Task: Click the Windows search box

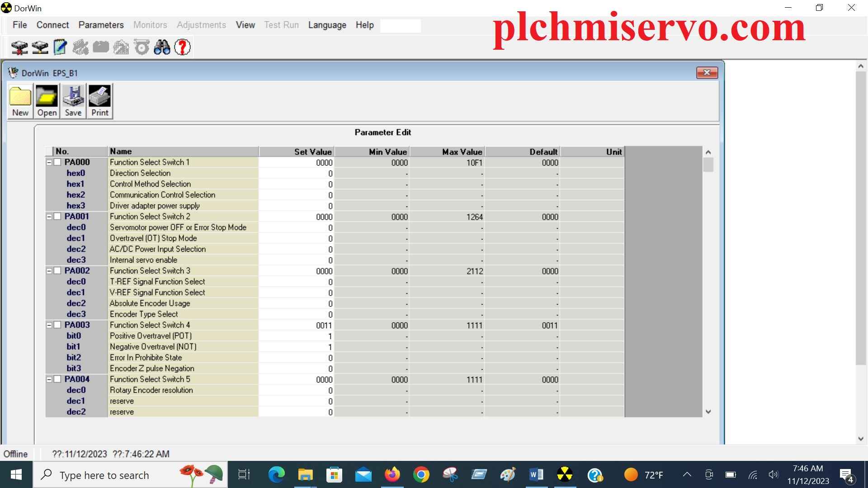Action: point(130,475)
